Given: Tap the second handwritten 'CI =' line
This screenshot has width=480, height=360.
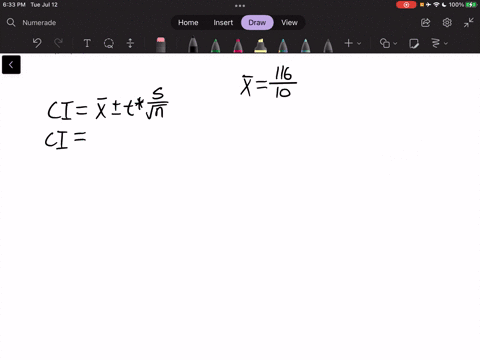Looking at the screenshot, I should click(x=66, y=139).
